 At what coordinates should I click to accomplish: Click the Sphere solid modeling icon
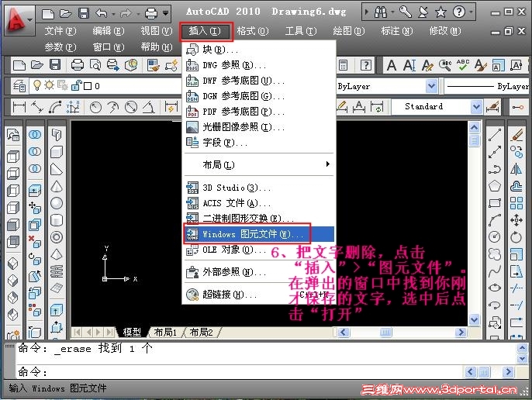point(57,203)
